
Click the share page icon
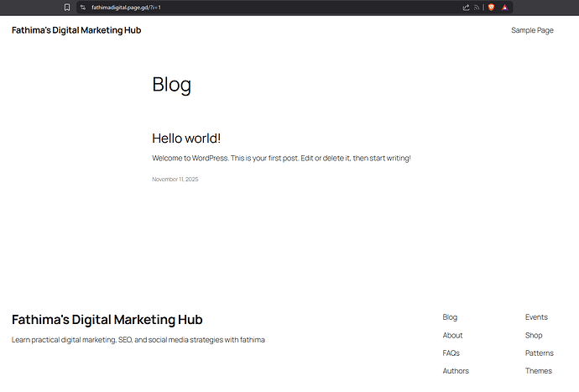coord(466,7)
